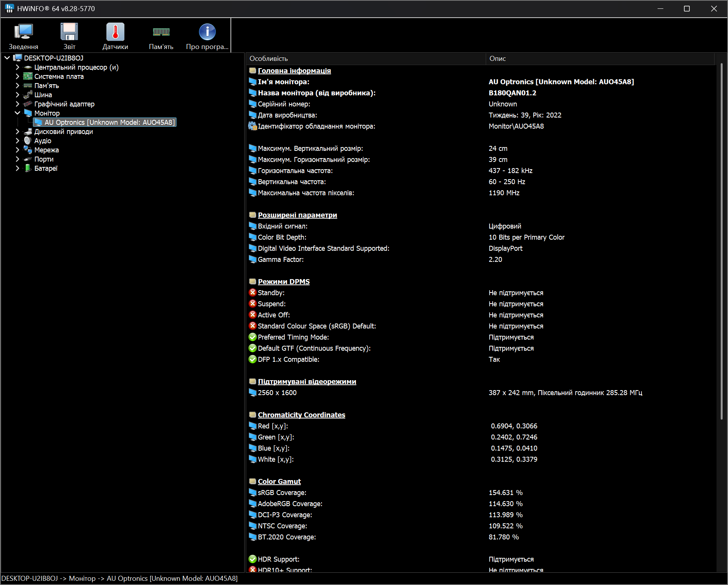Click the Графічний адаптер icon
728x585 pixels.
pos(28,104)
